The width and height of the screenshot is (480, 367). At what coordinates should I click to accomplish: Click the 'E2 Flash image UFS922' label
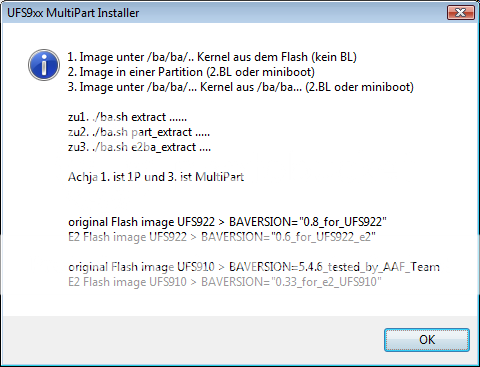[x=127, y=237]
